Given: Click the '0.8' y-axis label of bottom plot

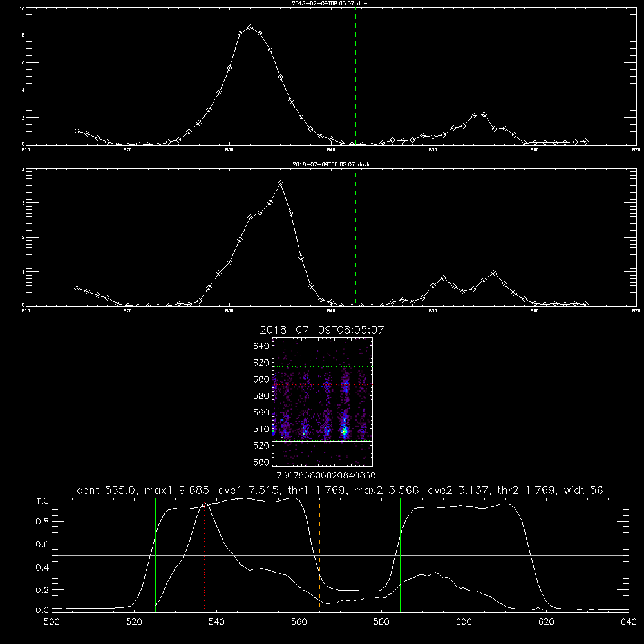Looking at the screenshot, I should pos(43,522).
